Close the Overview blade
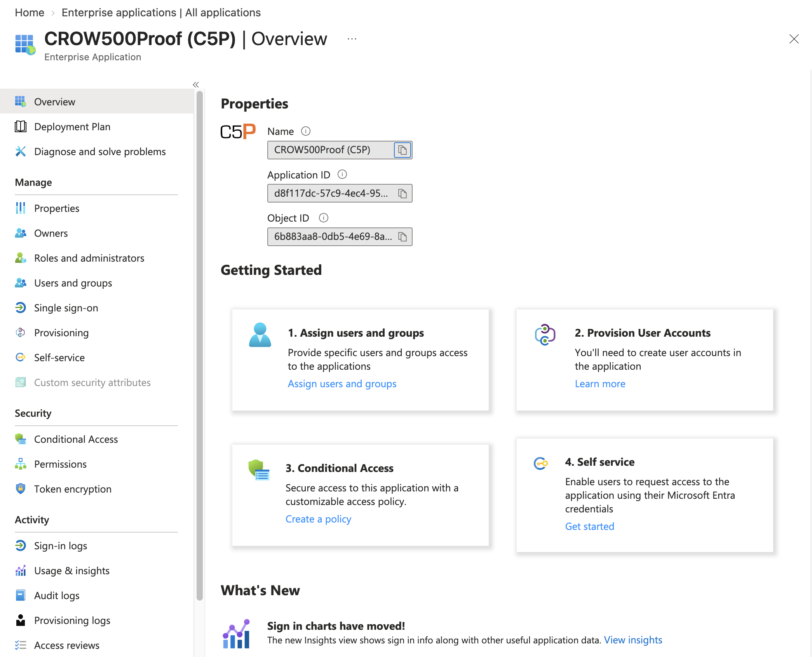This screenshot has height=657, width=812. point(794,39)
